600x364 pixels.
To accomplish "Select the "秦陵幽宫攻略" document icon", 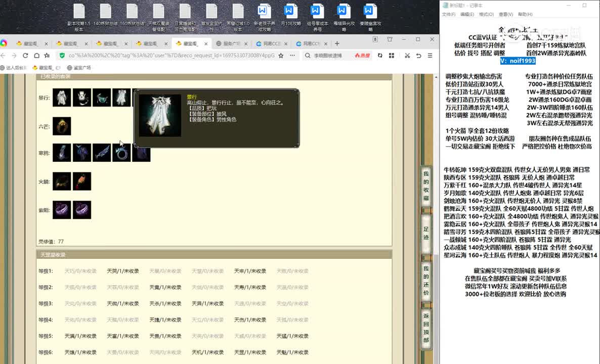I will point(370,17).
